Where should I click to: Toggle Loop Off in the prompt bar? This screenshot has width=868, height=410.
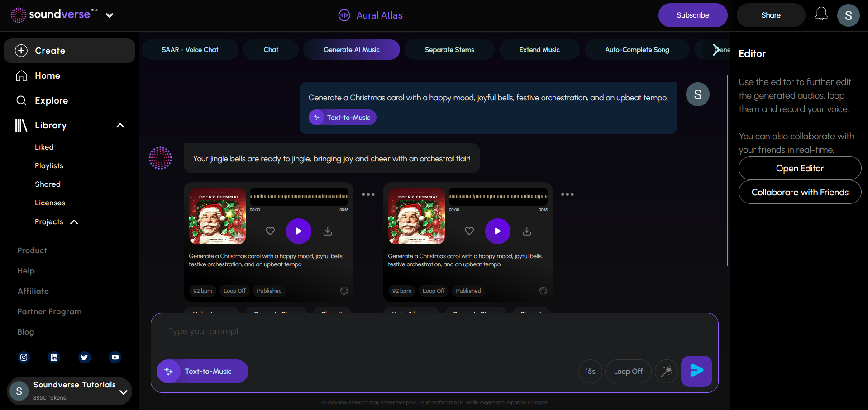point(628,371)
